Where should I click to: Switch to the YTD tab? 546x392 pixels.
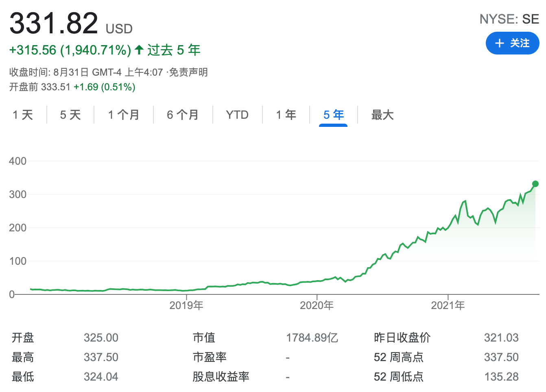point(238,115)
